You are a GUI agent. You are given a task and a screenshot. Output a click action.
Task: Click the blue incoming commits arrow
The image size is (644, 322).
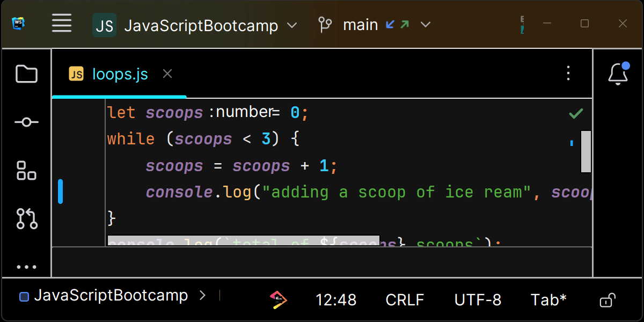click(x=390, y=24)
